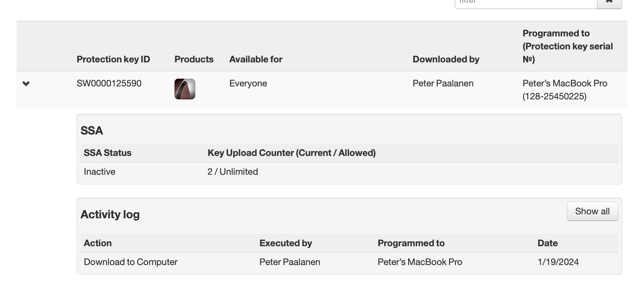
Task: Clear the filter with the X button
Action: (609, 3)
